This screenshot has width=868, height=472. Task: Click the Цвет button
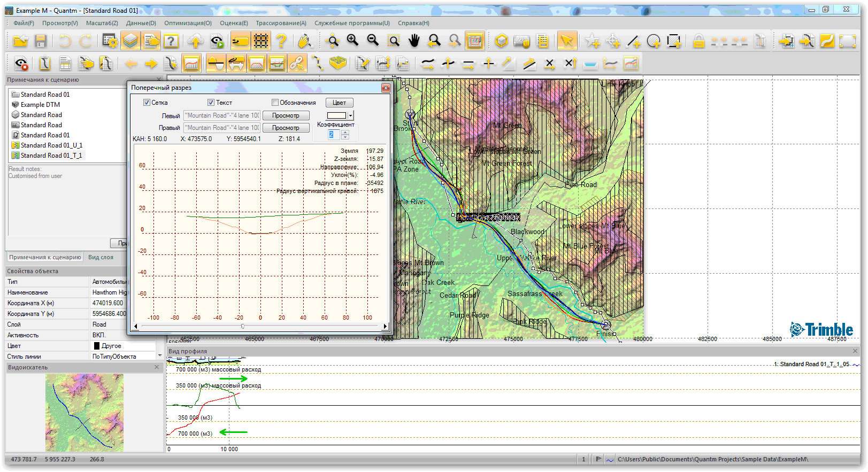click(339, 103)
